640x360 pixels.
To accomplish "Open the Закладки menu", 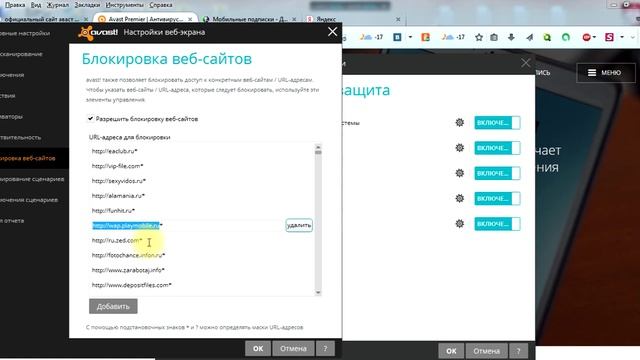I will (87, 5).
